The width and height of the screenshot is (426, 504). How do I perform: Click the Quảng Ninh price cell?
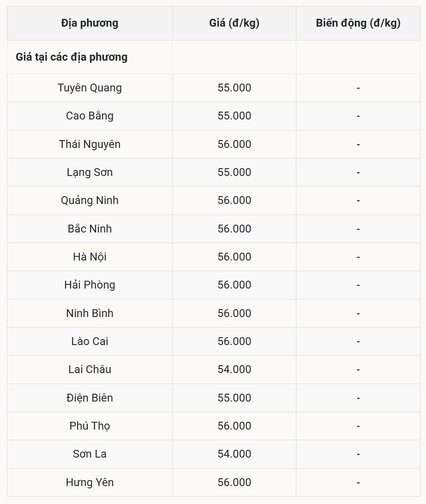point(234,200)
